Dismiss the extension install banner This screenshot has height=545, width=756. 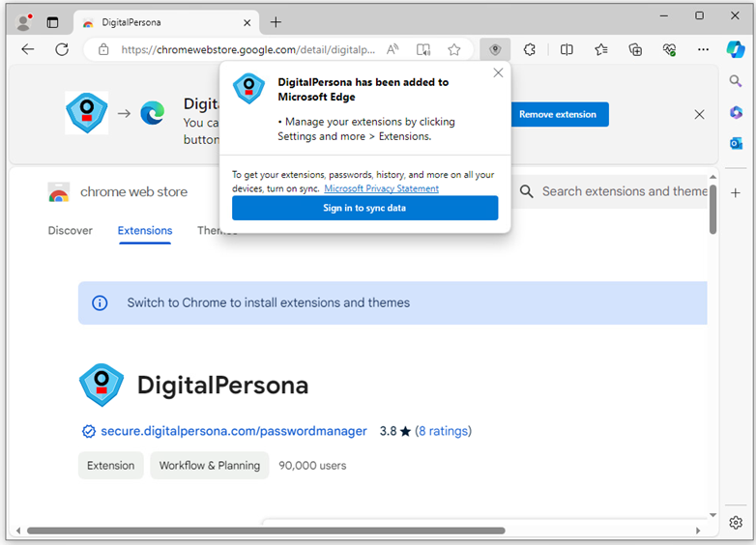click(x=699, y=114)
